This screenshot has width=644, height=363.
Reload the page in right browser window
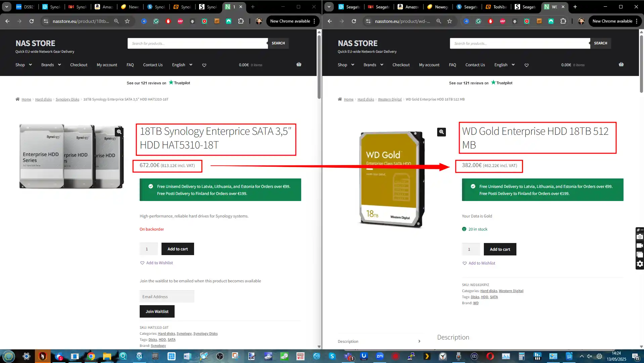point(354,21)
